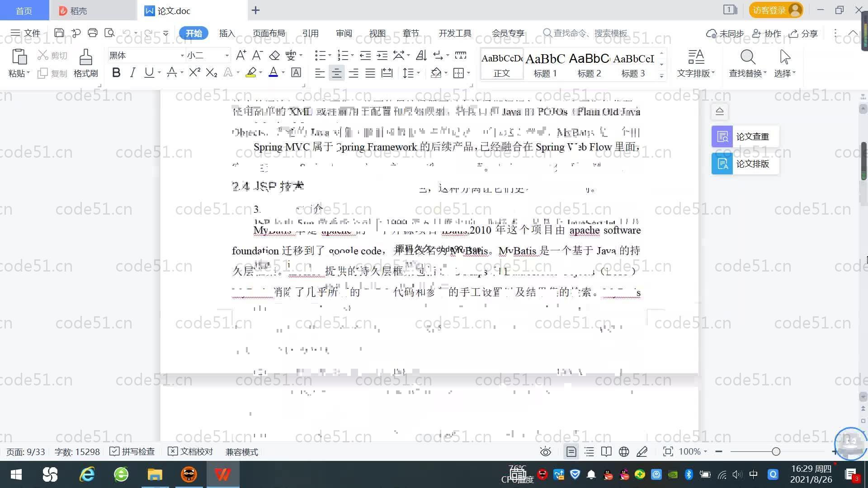Click the character border A icon
The width and height of the screenshot is (868, 488).
[296, 72]
